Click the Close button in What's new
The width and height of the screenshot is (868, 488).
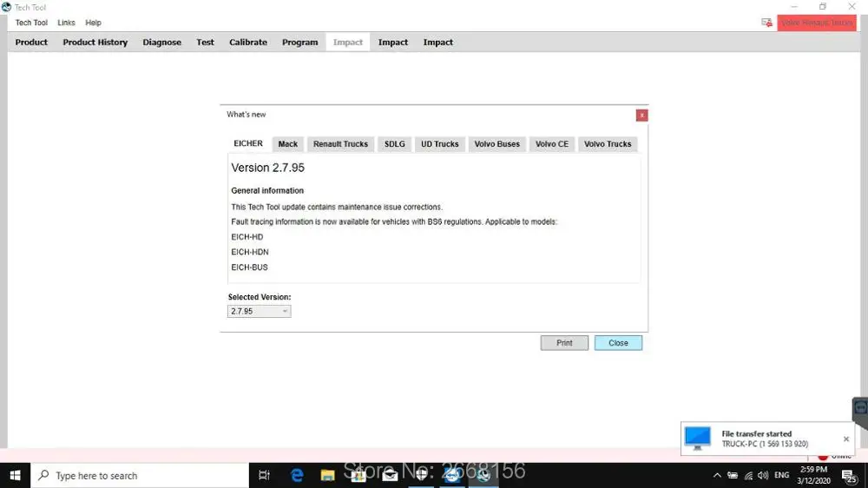pyautogui.click(x=618, y=343)
